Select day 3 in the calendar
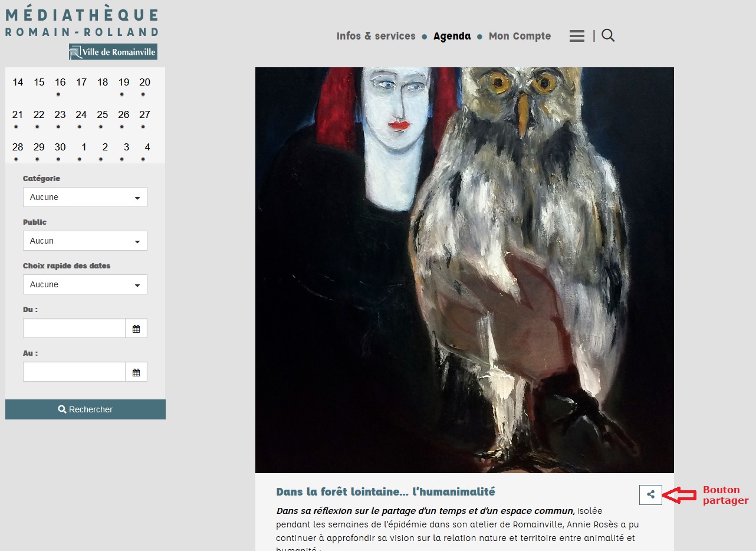The width and height of the screenshot is (756, 551). coord(126,147)
